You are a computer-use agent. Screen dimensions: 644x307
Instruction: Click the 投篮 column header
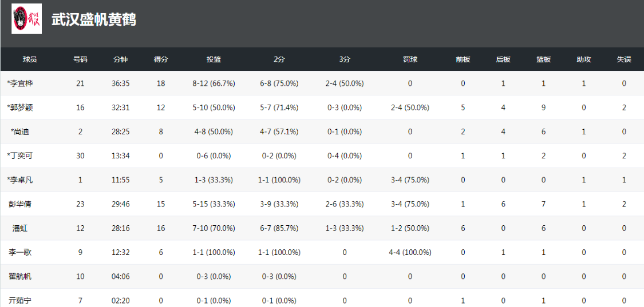[x=214, y=59]
